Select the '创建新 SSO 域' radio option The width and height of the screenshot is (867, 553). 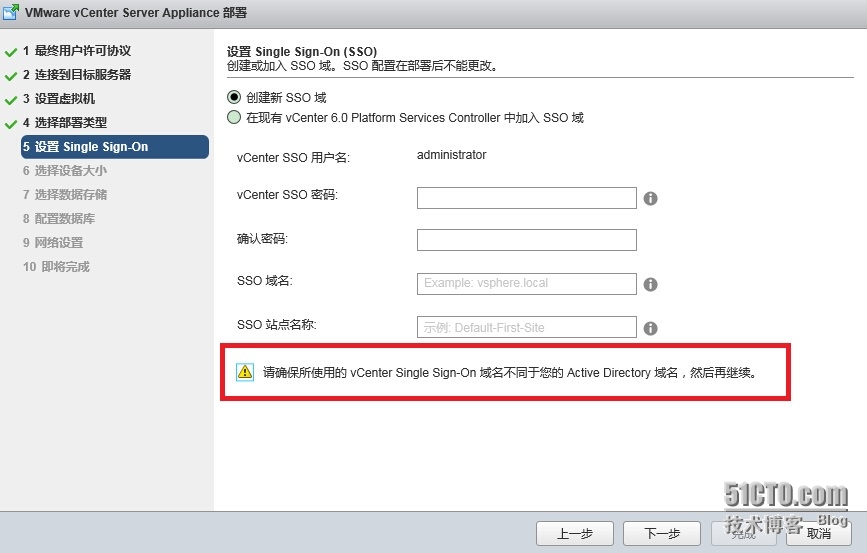pyautogui.click(x=234, y=97)
